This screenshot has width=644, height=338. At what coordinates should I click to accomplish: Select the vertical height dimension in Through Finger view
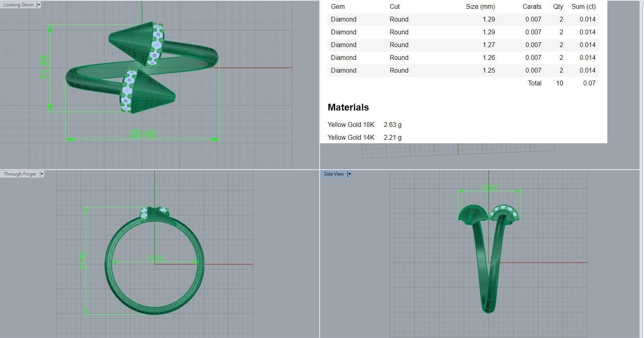tap(83, 260)
